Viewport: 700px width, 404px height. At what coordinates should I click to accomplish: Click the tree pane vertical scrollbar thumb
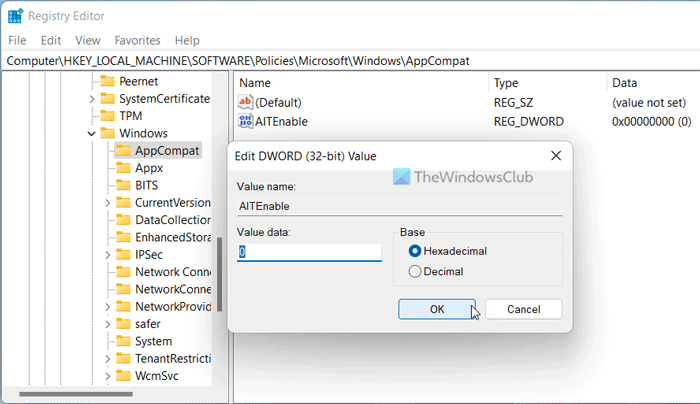(x=219, y=274)
